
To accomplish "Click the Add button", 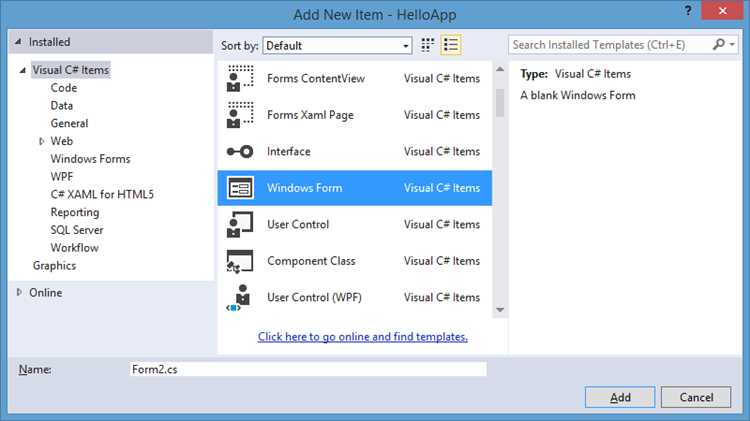I will [620, 397].
